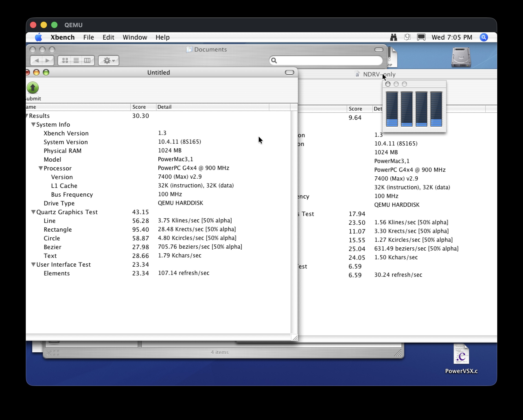The width and height of the screenshot is (523, 420).
Task: Select the Elements test row
Action: point(158,273)
